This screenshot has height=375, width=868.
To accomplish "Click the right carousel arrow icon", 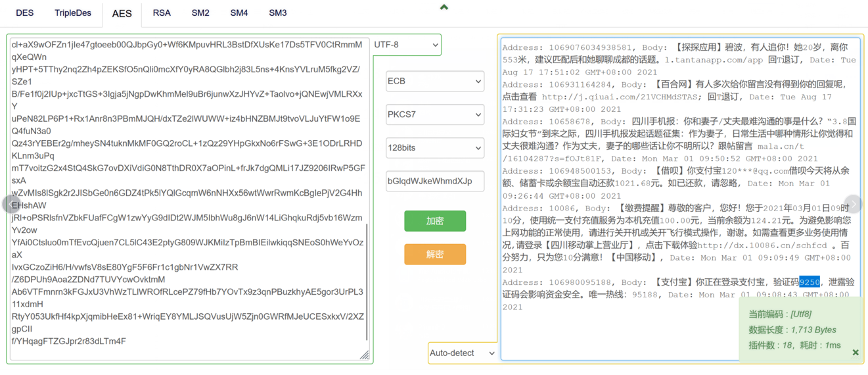I will click(853, 204).
